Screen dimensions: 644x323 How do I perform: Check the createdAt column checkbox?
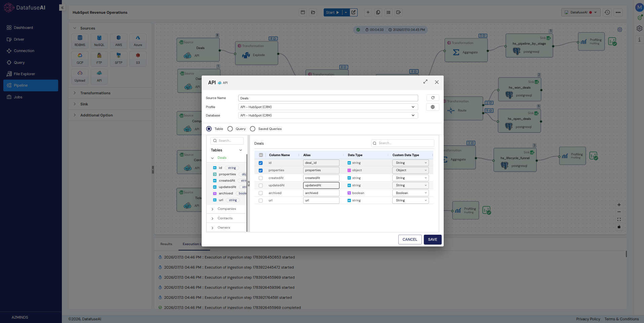tap(260, 178)
